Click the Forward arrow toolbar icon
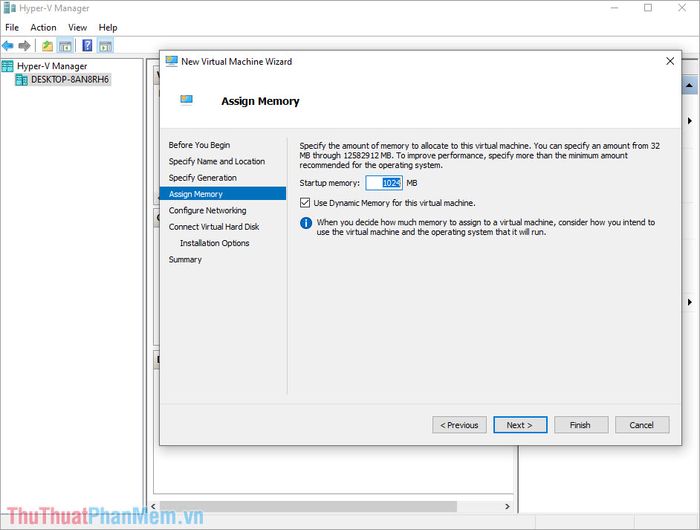 25,46
